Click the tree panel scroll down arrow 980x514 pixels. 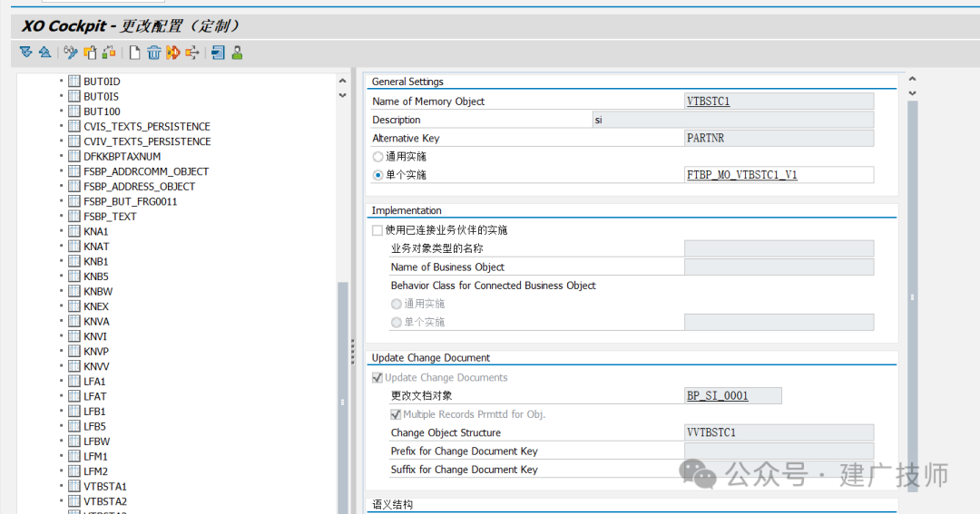coord(342,95)
